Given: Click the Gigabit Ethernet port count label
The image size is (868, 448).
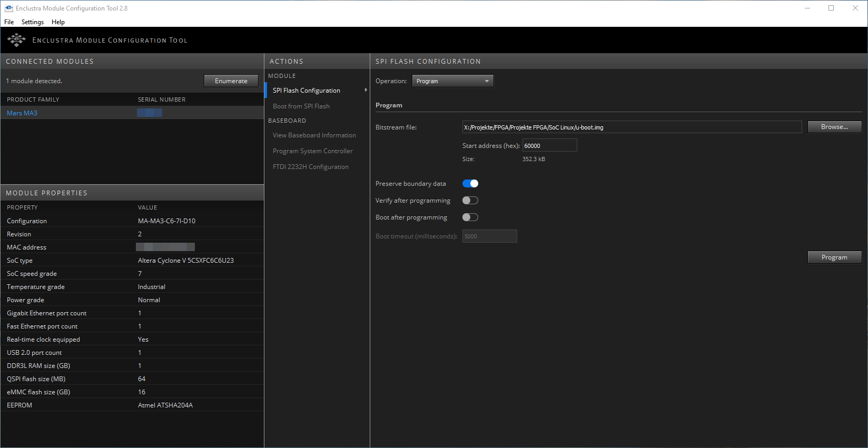Looking at the screenshot, I should [47, 313].
